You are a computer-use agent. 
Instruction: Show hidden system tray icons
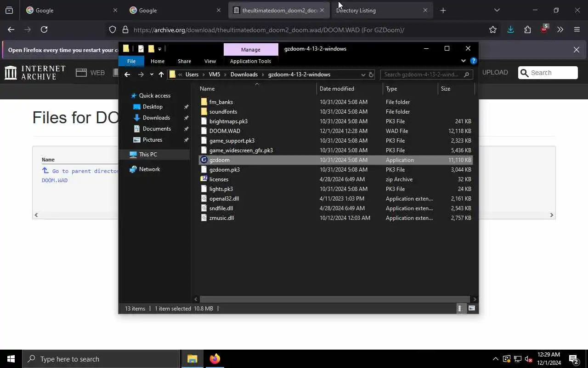[495, 359]
